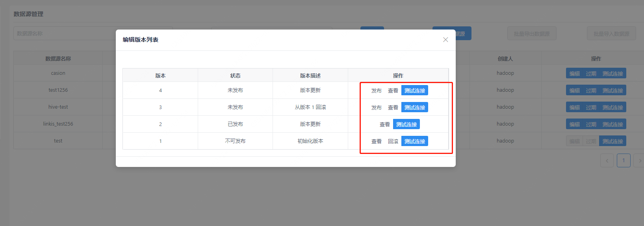
Task: Close the 编辑版本列表 dialog
Action: point(445,40)
